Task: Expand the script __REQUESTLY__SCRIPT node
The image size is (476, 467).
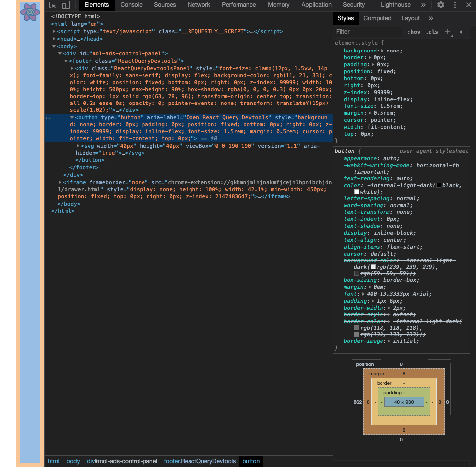Action: click(54, 31)
